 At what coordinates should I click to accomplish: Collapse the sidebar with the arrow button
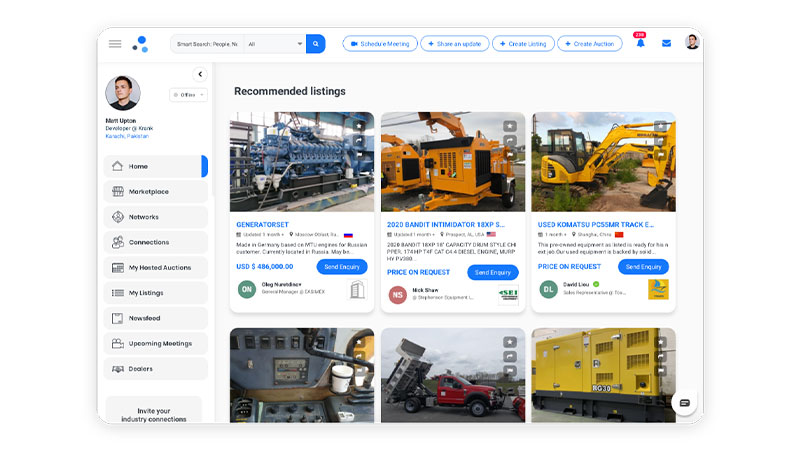(200, 74)
